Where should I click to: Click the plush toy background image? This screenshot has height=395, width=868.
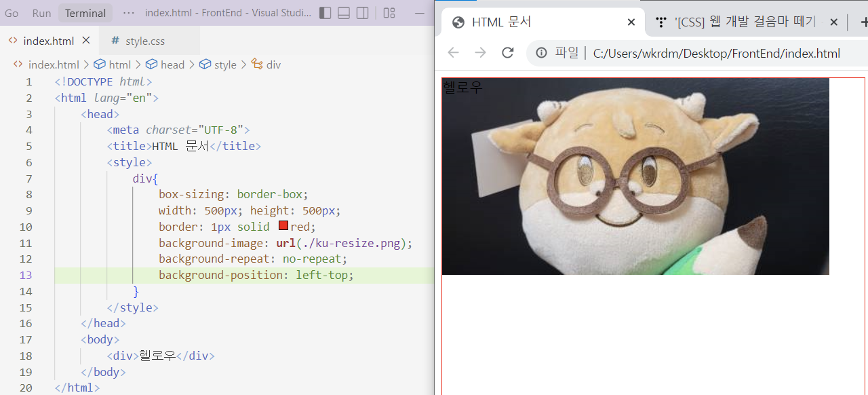[635, 176]
